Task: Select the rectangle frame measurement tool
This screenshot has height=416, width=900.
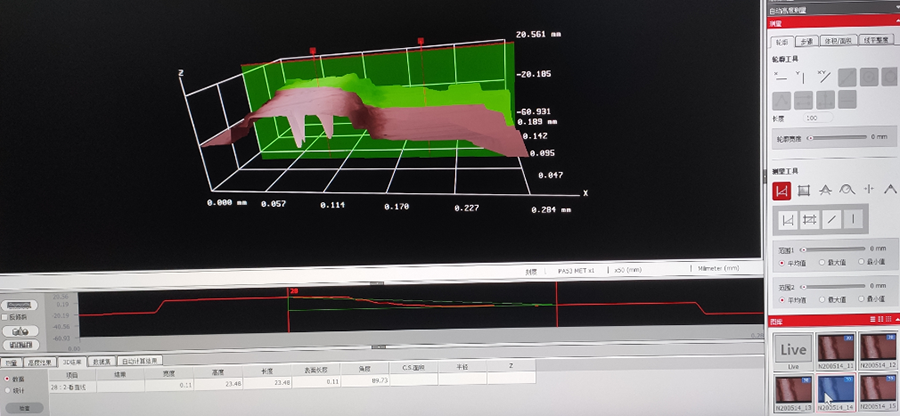Action: click(804, 189)
